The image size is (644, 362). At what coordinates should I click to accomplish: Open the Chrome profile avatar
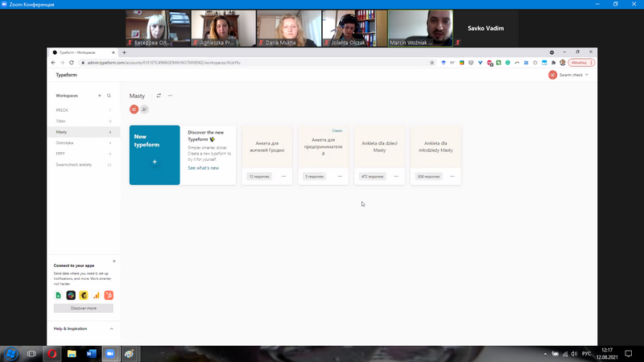pyautogui.click(x=563, y=63)
